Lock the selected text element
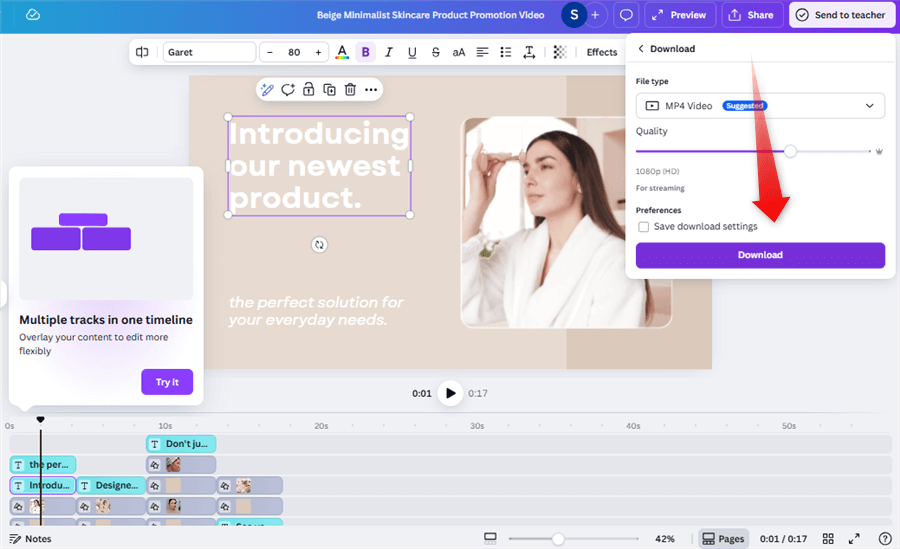 [x=308, y=90]
